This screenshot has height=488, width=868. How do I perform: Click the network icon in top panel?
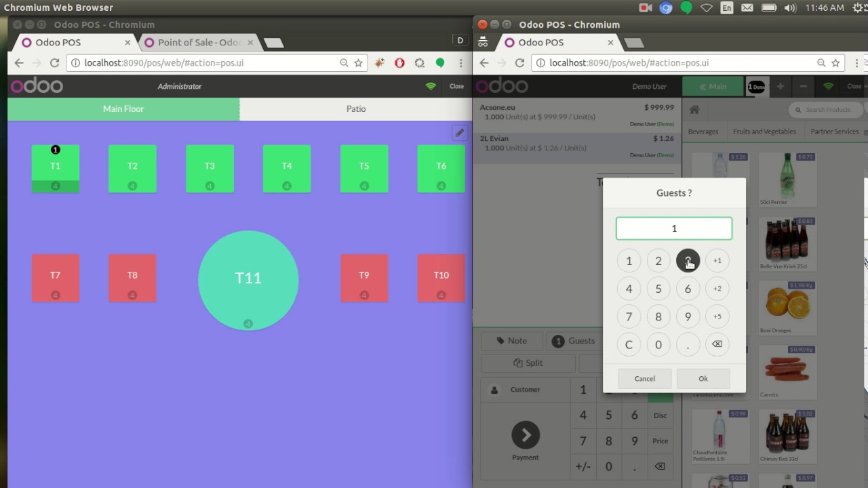[x=707, y=7]
